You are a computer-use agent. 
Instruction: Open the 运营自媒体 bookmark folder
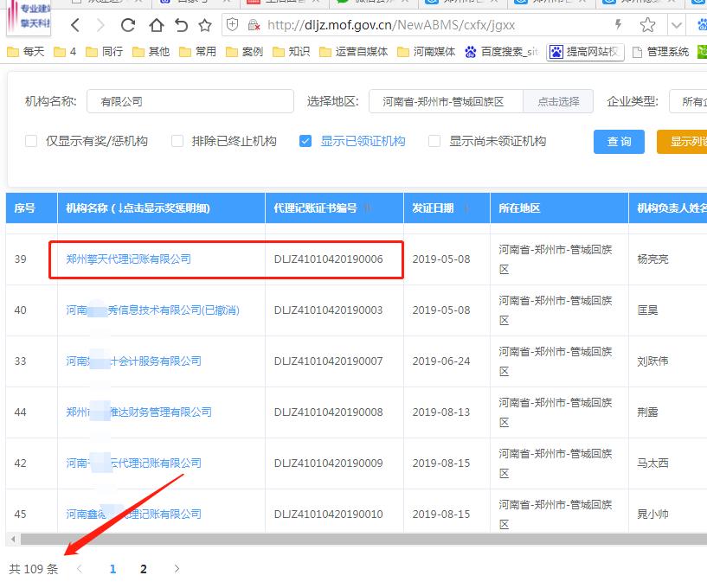(x=353, y=52)
